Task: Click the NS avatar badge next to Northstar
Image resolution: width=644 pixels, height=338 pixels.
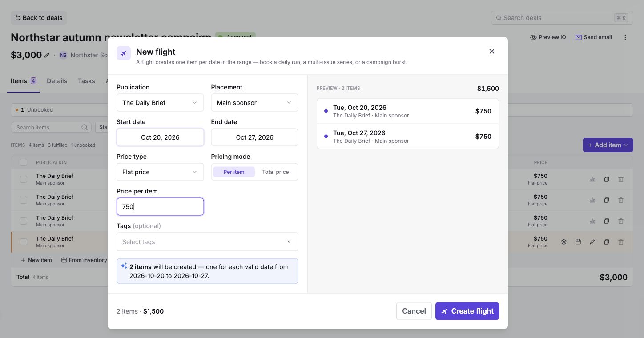Action: click(x=63, y=55)
